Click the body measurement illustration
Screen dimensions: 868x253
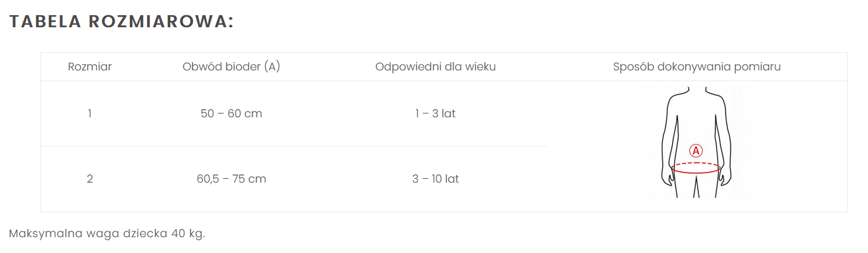tap(696, 143)
